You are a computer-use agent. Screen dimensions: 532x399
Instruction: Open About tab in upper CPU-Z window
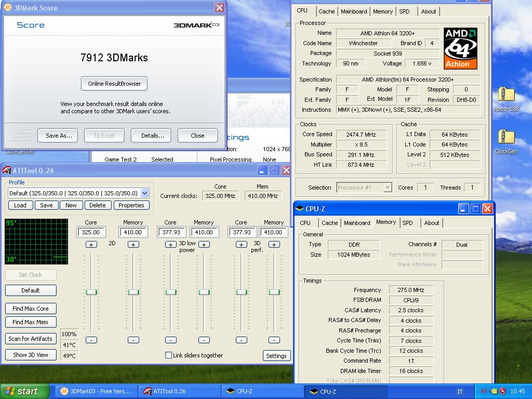click(429, 11)
